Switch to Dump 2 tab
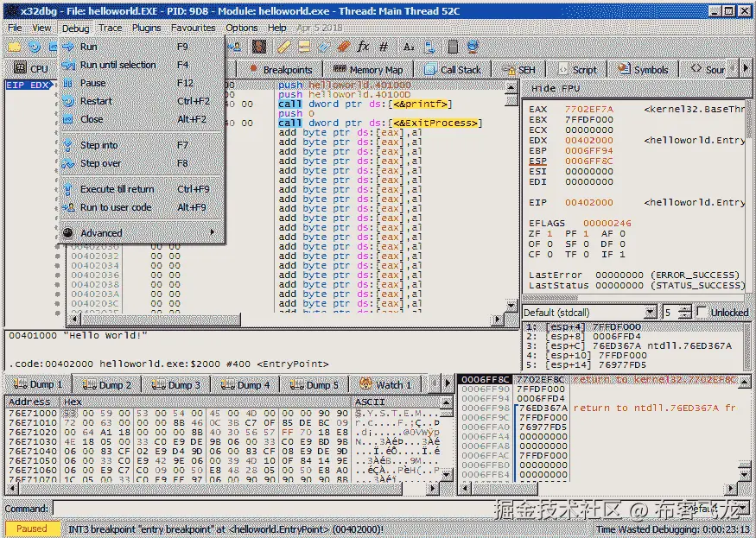The image size is (756, 538). coord(107,384)
